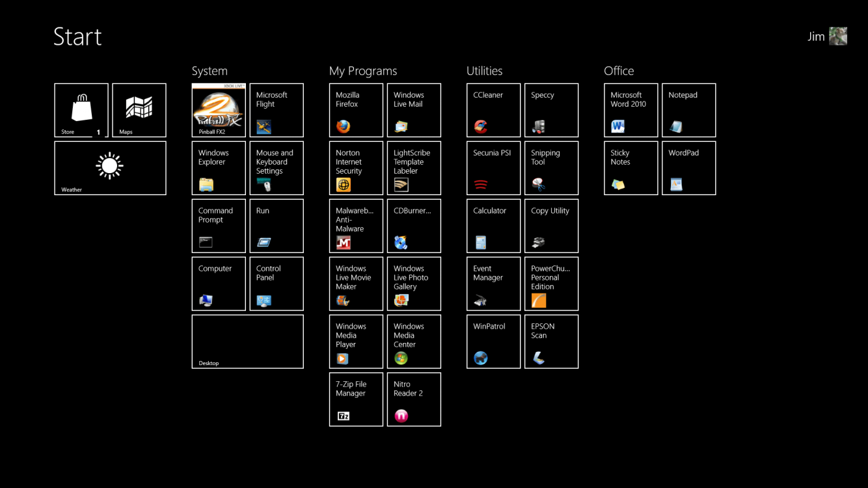The width and height of the screenshot is (868, 488).
Task: Launch the Snipping Tool
Action: point(551,168)
